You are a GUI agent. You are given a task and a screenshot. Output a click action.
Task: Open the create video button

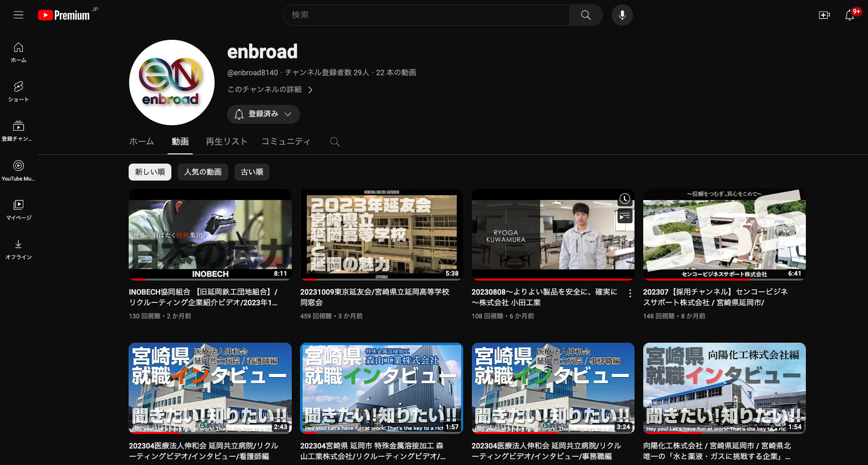coord(824,15)
